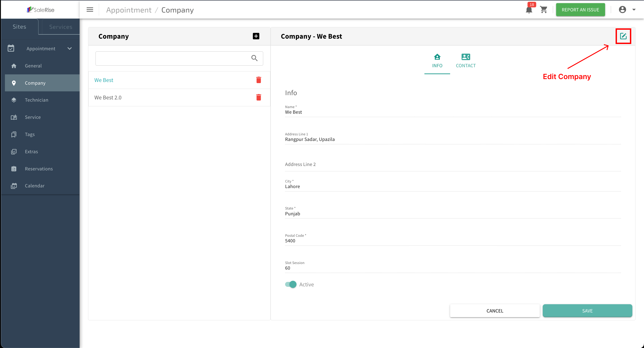Click the Extras checkbox-stack icon
Image resolution: width=644 pixels, height=348 pixels.
14,151
